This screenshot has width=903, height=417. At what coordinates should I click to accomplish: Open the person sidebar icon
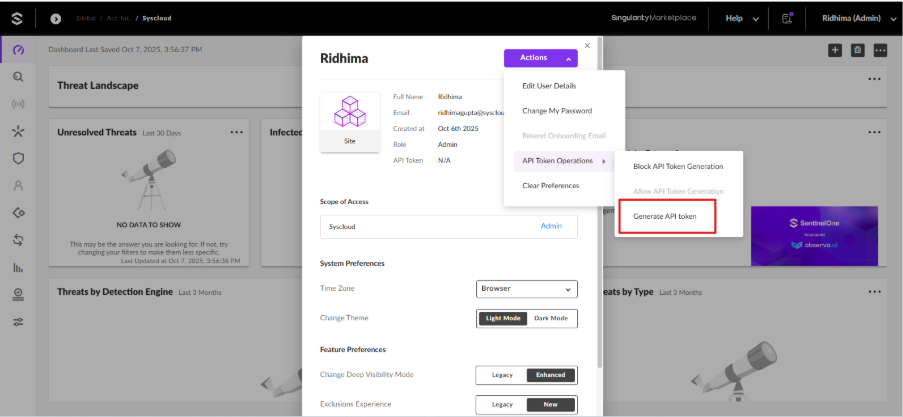click(x=18, y=185)
